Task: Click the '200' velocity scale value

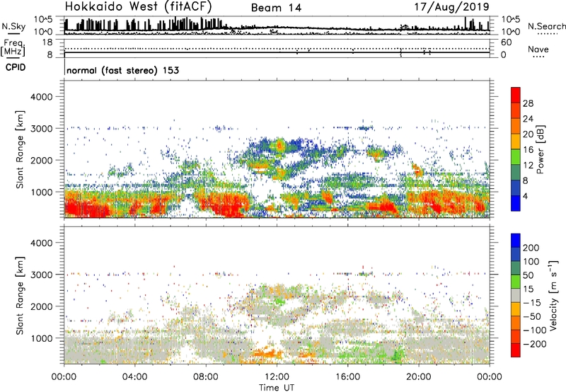Action: (531, 248)
